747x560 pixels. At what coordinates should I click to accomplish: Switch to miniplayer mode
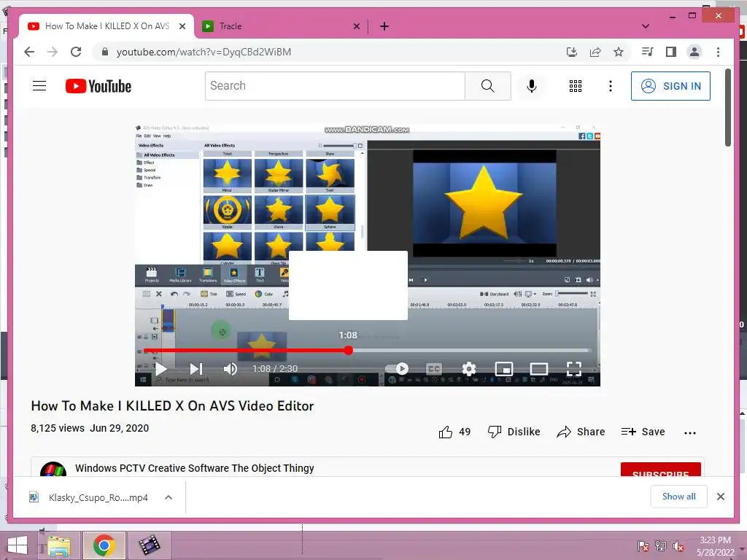pyautogui.click(x=503, y=368)
